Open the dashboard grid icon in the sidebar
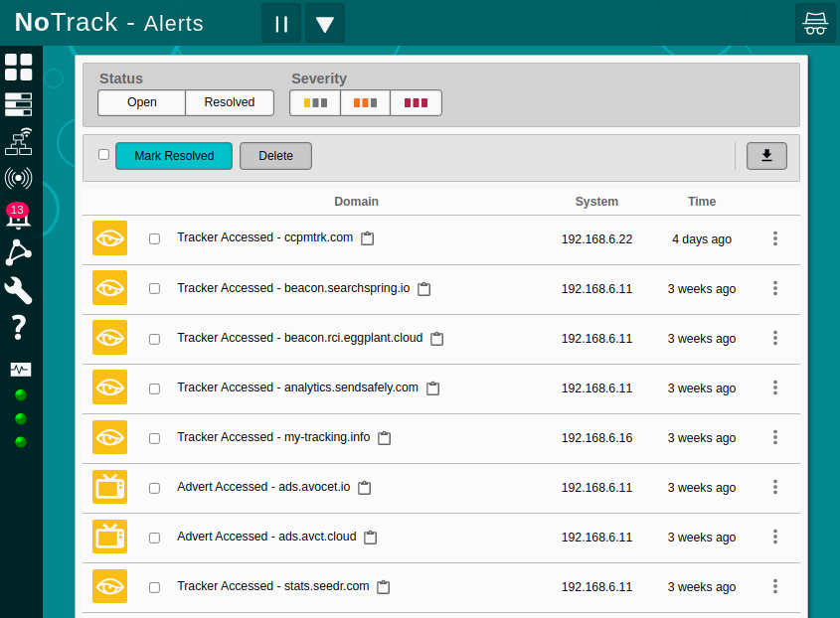840x618 pixels. coord(18,67)
